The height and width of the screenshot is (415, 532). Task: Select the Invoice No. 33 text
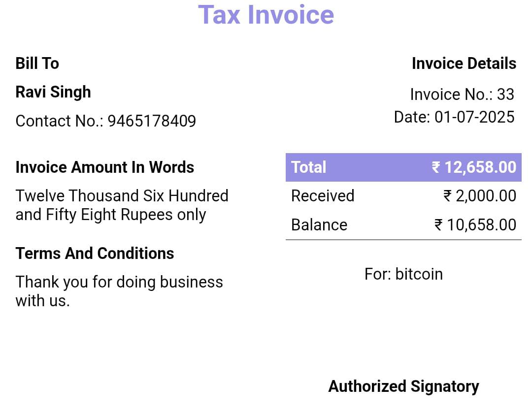pos(462,94)
